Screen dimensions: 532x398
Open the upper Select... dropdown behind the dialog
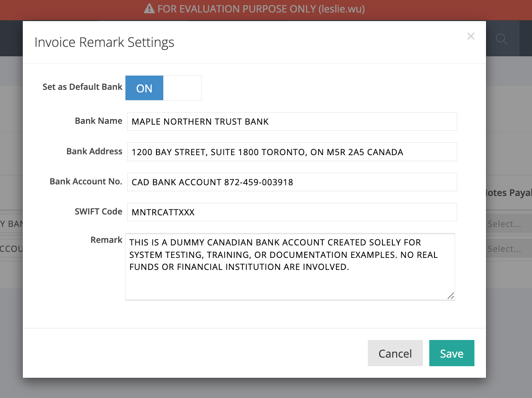[x=508, y=223]
